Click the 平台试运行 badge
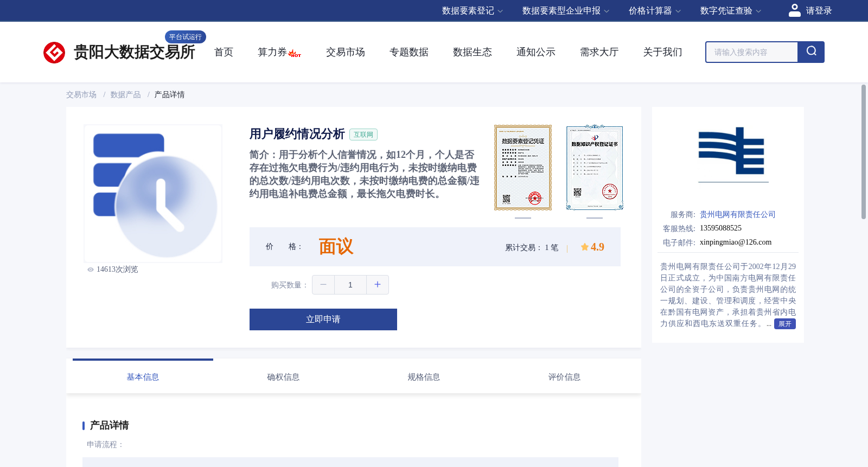Viewport: 868px width, 467px height. pyautogui.click(x=186, y=37)
